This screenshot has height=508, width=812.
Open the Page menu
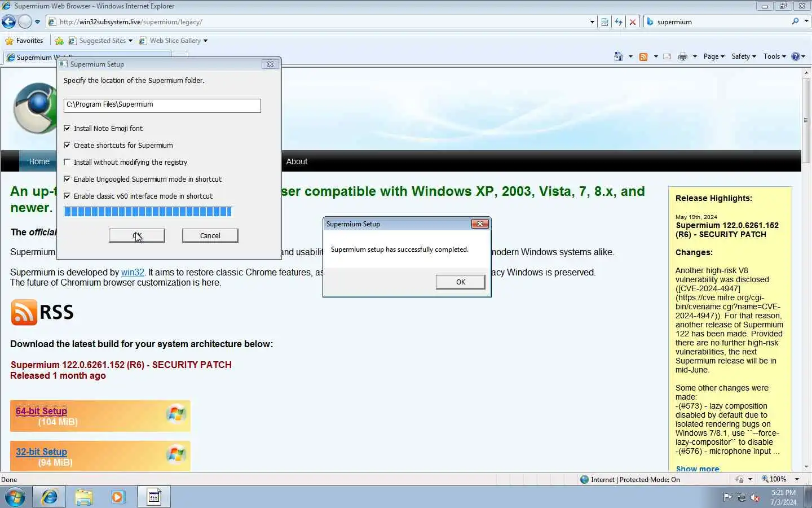coord(714,56)
